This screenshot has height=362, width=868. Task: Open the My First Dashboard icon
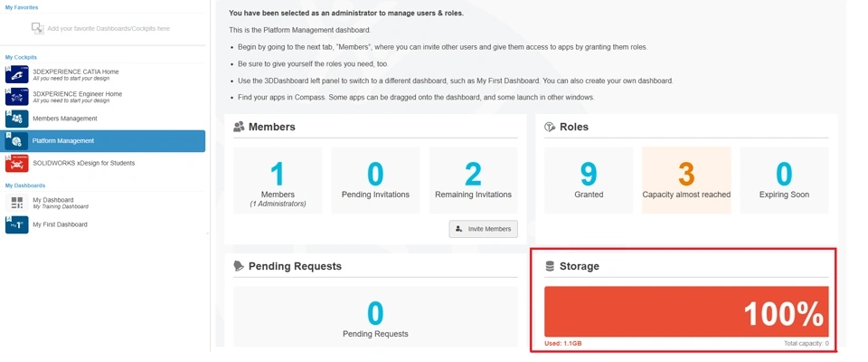tap(16, 224)
